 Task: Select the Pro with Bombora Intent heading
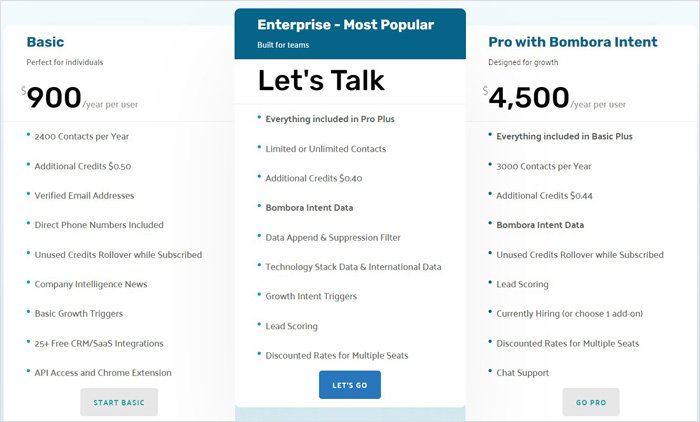(x=573, y=42)
